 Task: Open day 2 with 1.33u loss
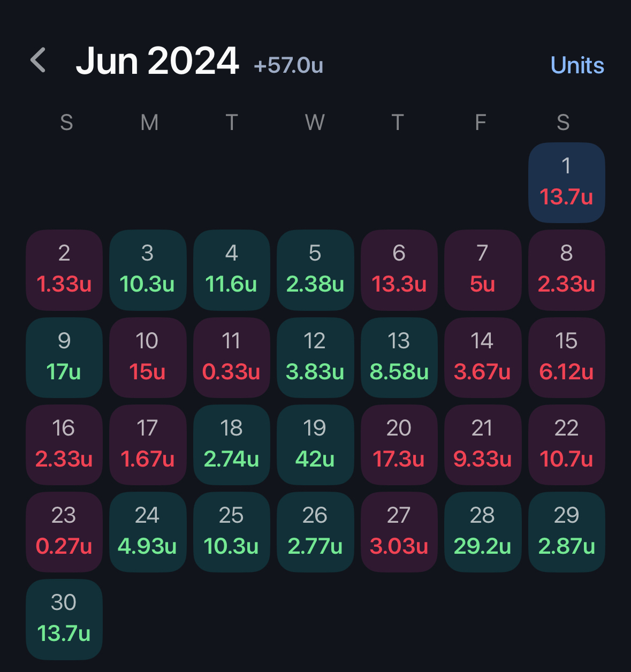[64, 270]
